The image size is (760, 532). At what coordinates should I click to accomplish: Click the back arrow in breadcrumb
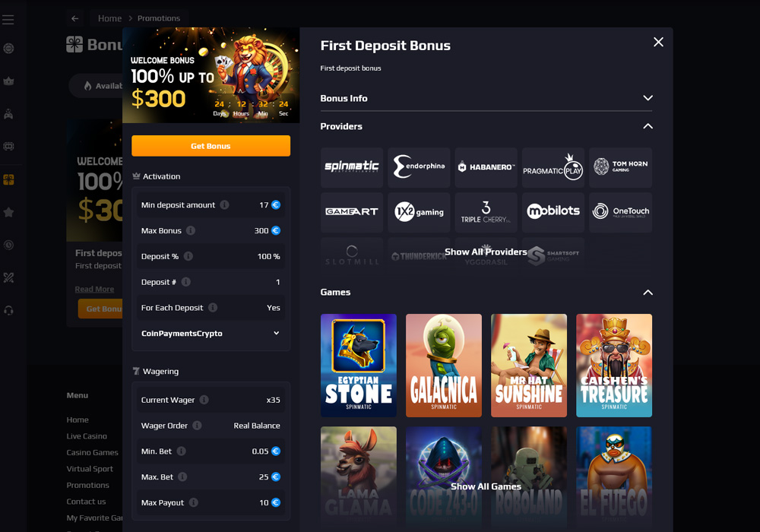pos(74,18)
